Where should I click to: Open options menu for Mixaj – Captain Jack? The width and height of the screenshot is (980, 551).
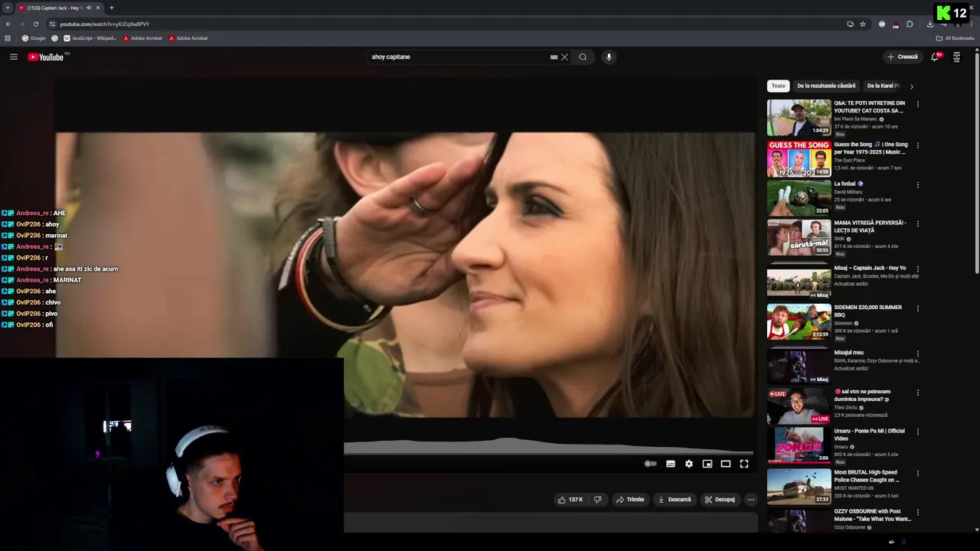[x=918, y=269]
